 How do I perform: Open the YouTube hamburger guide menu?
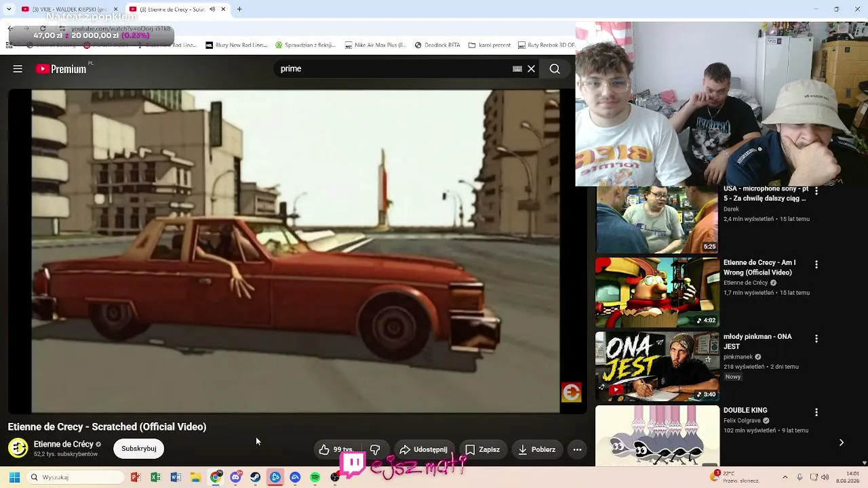click(x=18, y=68)
